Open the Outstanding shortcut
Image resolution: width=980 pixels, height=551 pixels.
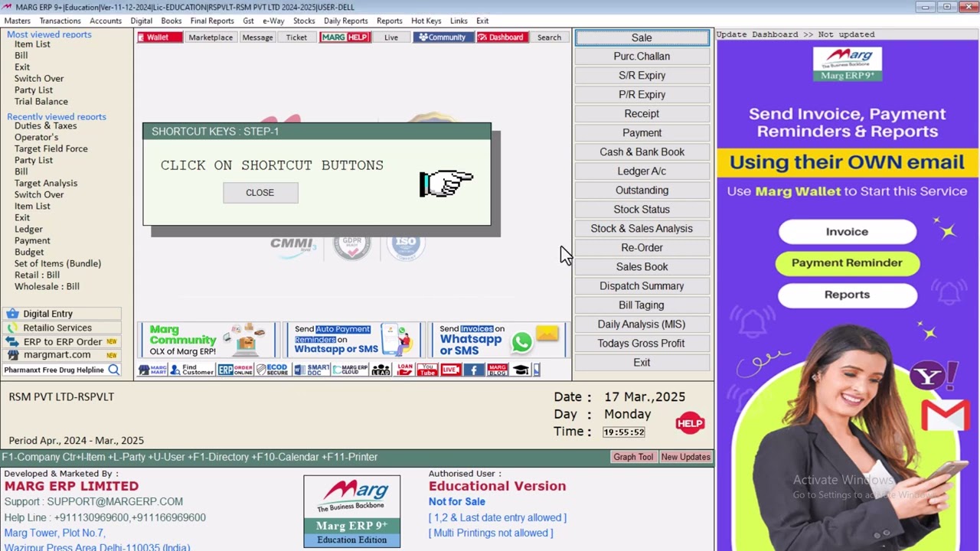click(x=642, y=191)
